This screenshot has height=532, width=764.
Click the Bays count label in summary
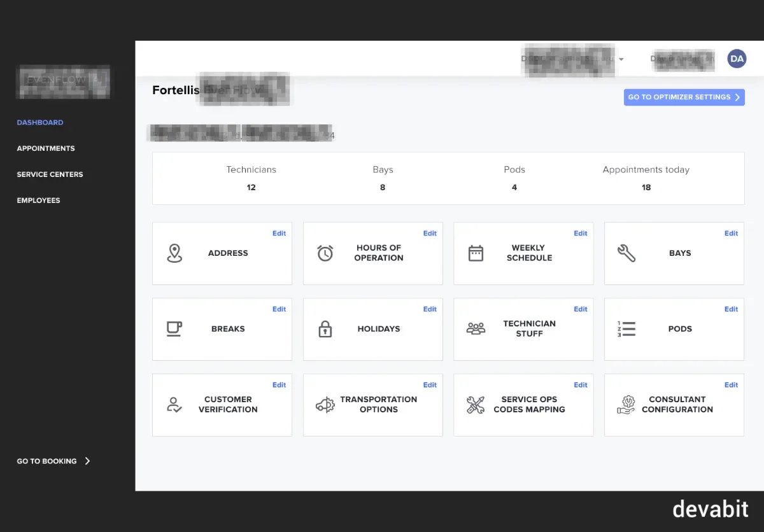pyautogui.click(x=383, y=170)
